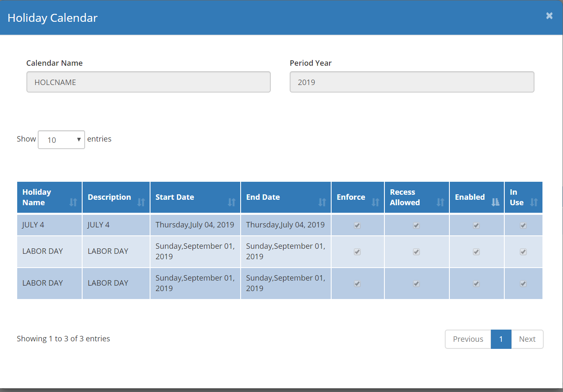Close the Holiday Calendar dialog with the X
Viewport: 563px width, 392px height.
point(549,15)
